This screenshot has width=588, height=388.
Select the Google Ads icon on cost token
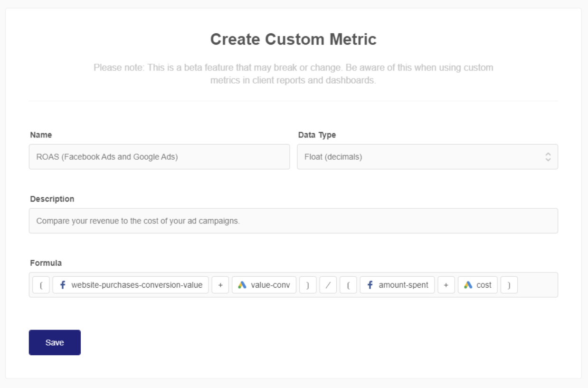point(468,286)
